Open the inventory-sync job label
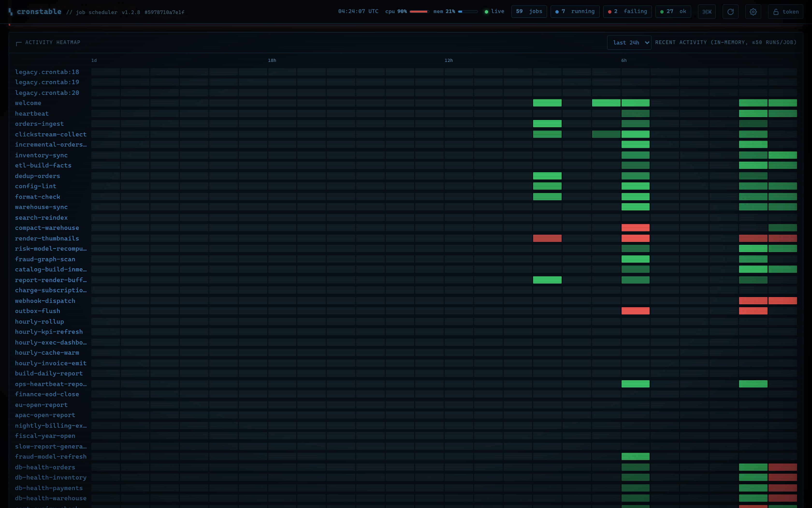812x508 pixels. coord(41,155)
